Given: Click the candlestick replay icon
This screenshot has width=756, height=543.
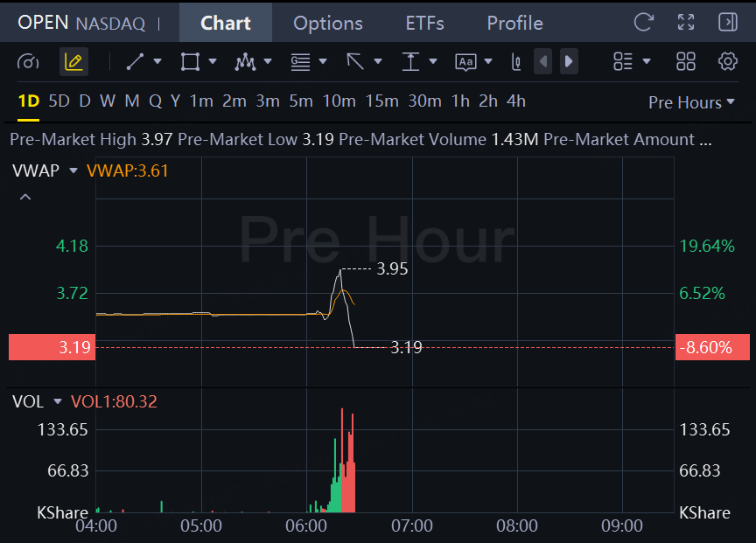Looking at the screenshot, I should click(x=516, y=62).
